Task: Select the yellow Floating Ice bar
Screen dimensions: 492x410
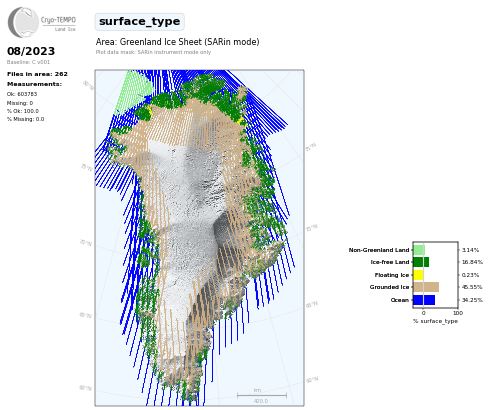Action: click(x=418, y=275)
